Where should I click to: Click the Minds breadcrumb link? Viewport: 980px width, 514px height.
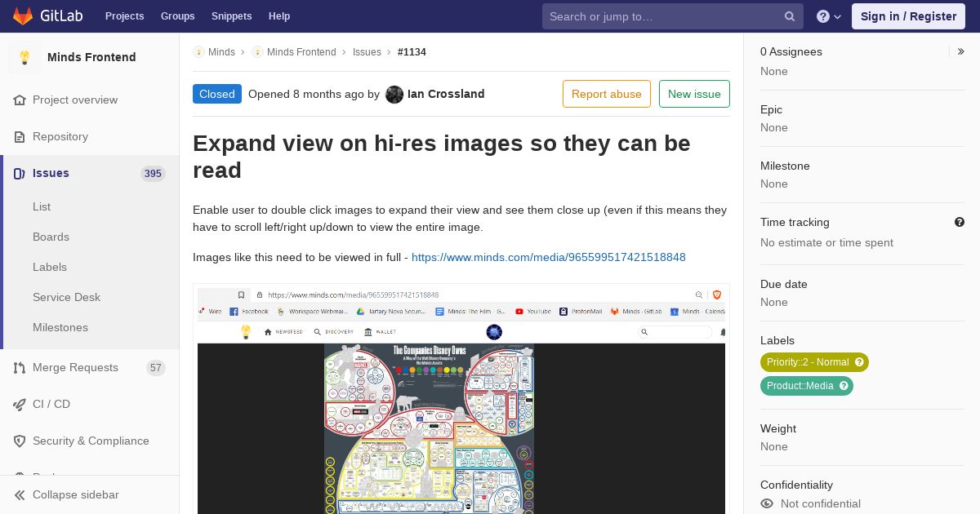click(x=221, y=51)
